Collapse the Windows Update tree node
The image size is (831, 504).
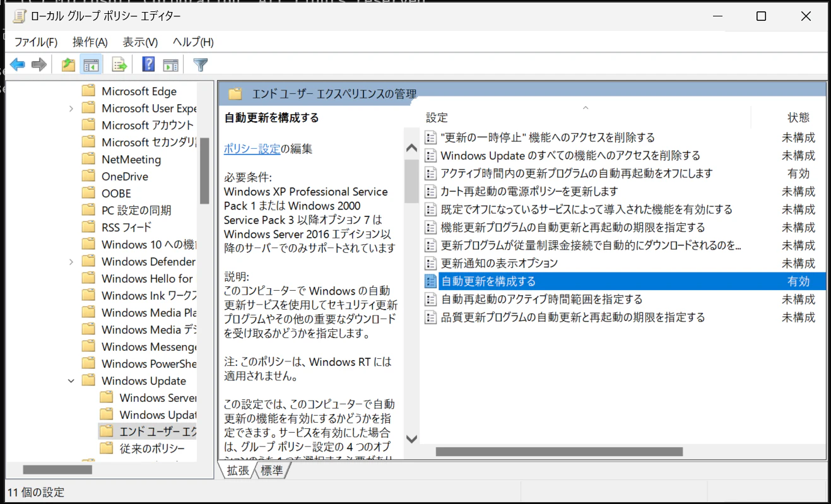[71, 381]
